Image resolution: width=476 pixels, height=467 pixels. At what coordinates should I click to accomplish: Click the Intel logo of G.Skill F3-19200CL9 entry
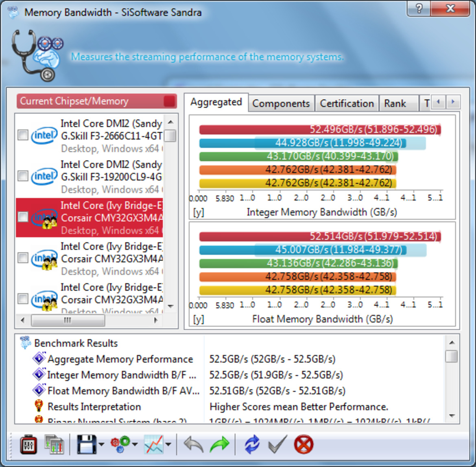[44, 176]
